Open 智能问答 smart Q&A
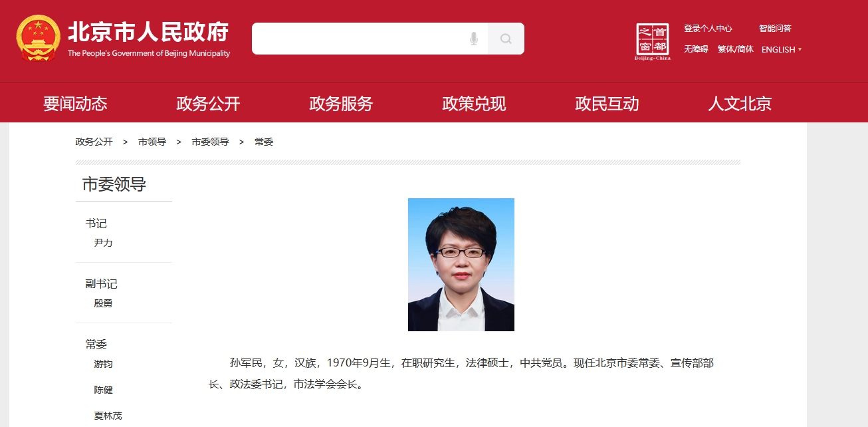 click(775, 29)
